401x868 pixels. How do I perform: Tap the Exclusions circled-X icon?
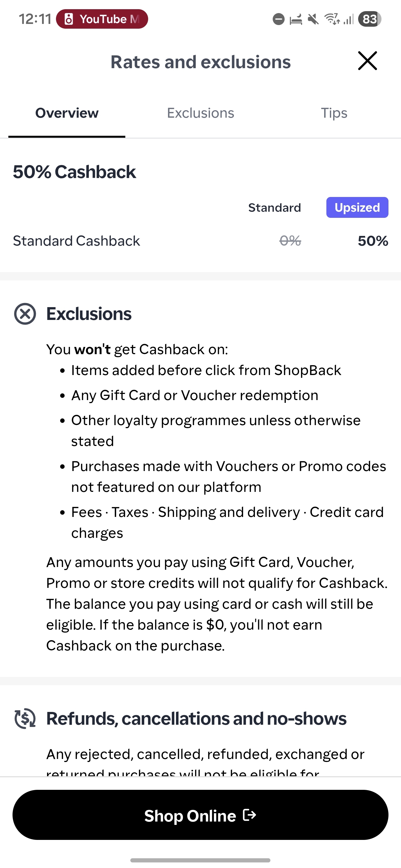coord(25,314)
